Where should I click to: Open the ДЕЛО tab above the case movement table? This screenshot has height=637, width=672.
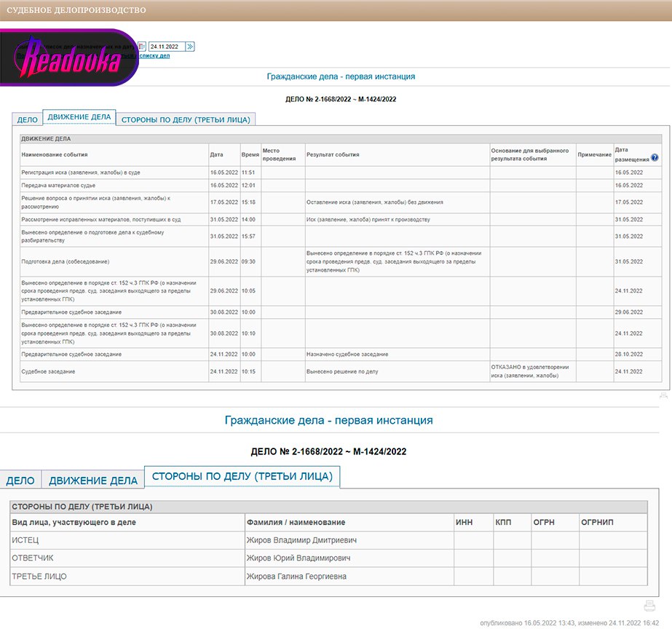click(x=28, y=119)
